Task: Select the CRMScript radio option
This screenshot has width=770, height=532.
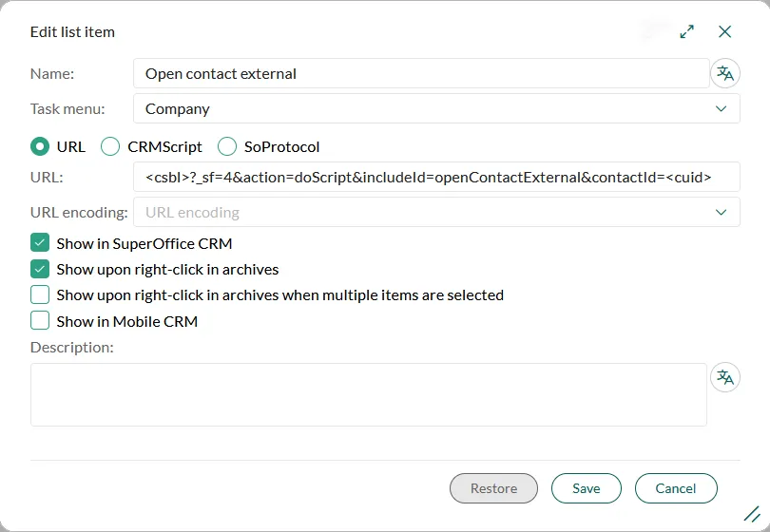Action: pyautogui.click(x=110, y=146)
